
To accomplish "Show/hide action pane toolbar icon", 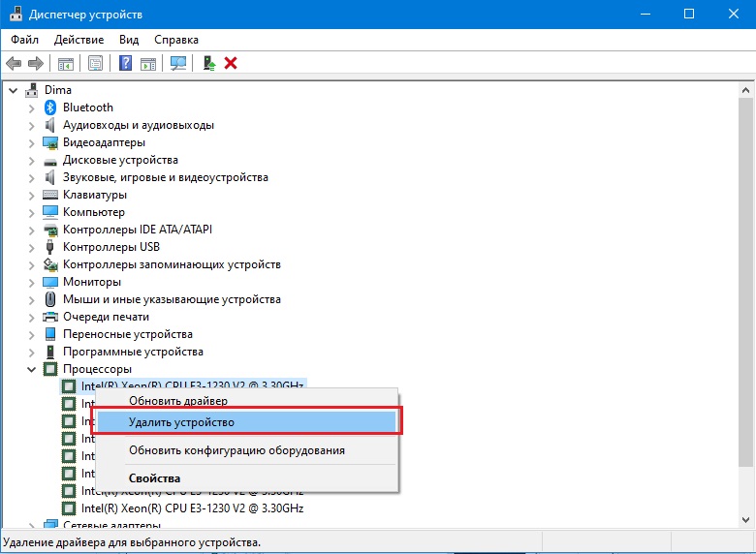I will click(148, 63).
